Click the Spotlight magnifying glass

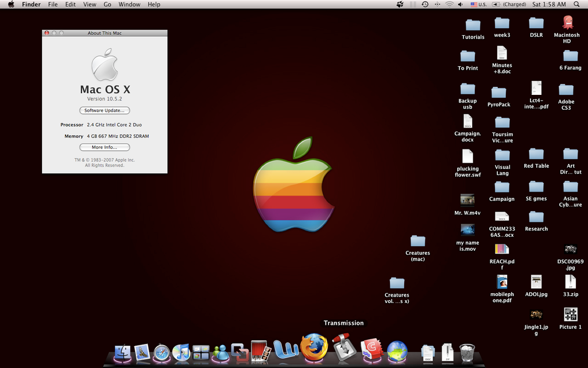click(x=577, y=4)
